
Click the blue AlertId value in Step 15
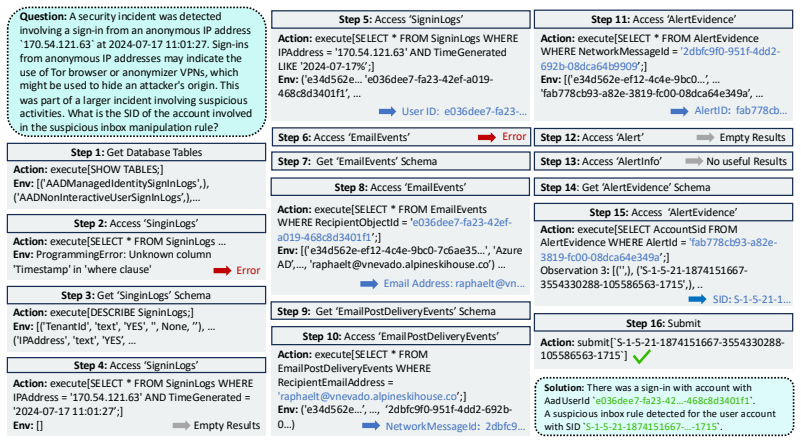[659, 250]
